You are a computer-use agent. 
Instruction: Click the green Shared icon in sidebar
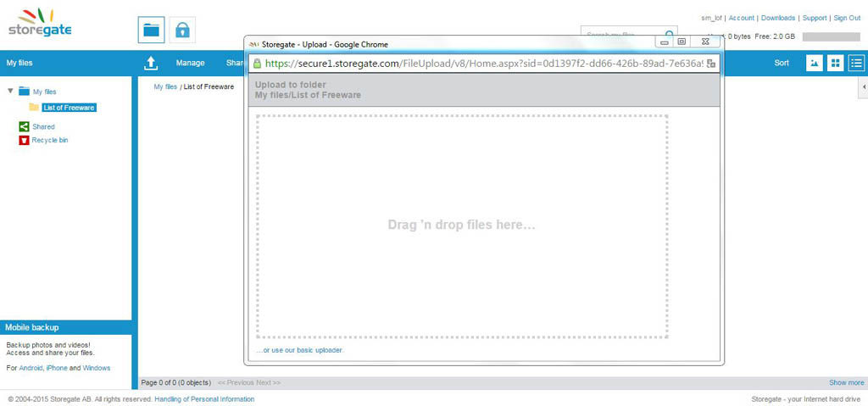point(24,127)
